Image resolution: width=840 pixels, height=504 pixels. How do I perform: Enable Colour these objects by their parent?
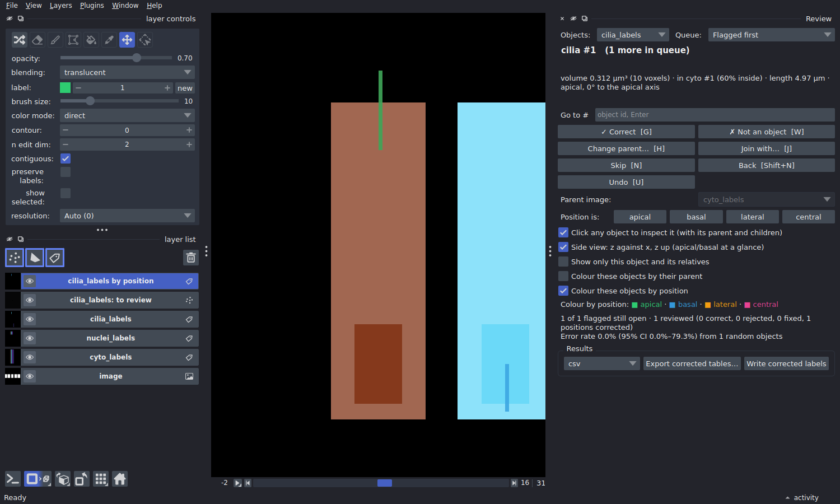pos(563,276)
